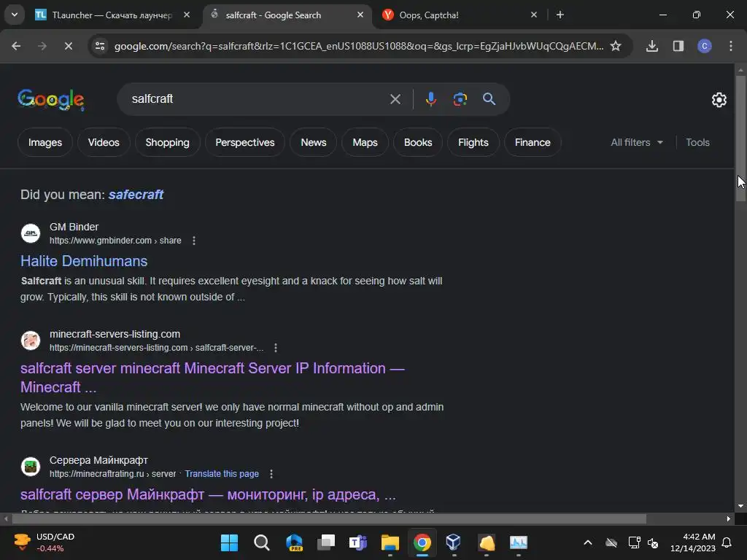Filter results by Books
The height and width of the screenshot is (560, 747).
click(418, 142)
